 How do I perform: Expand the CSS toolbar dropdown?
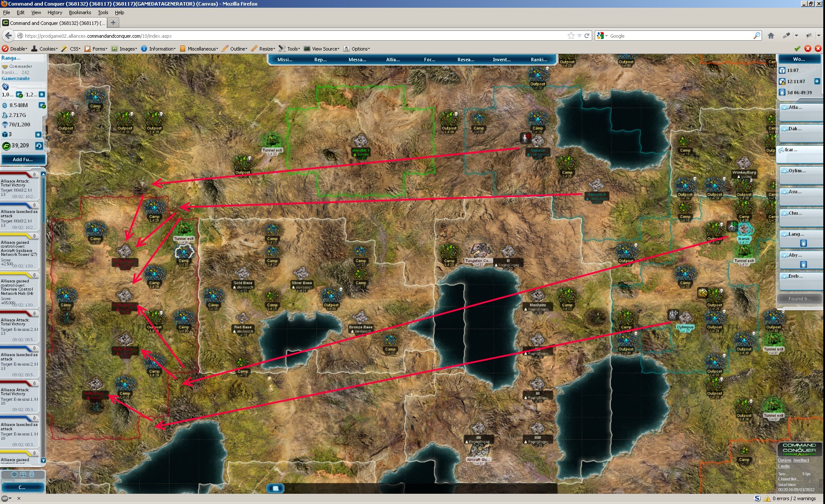tap(71, 48)
